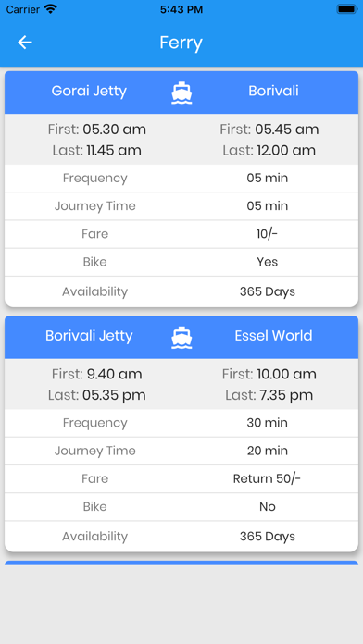Tap the Return 50/- fare value
Image resolution: width=363 pixels, height=644 pixels.
point(268,479)
